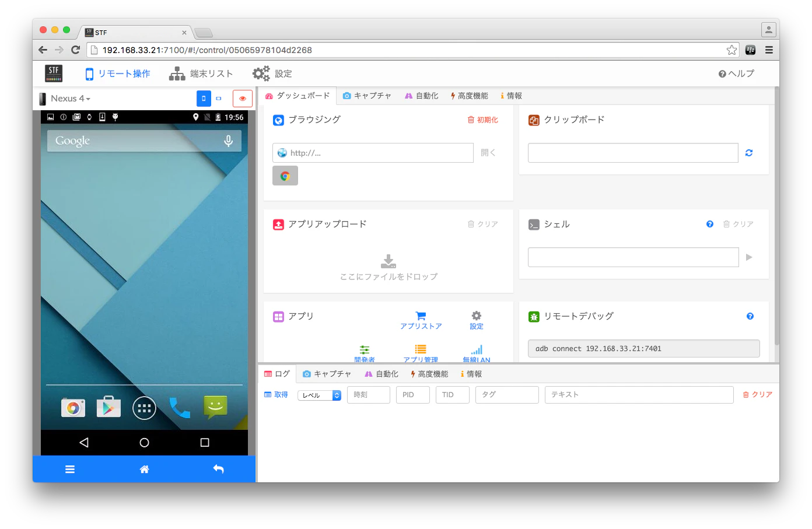The height and width of the screenshot is (529, 812).
Task: Select the lower キャプチャ tab
Action: [x=327, y=374]
